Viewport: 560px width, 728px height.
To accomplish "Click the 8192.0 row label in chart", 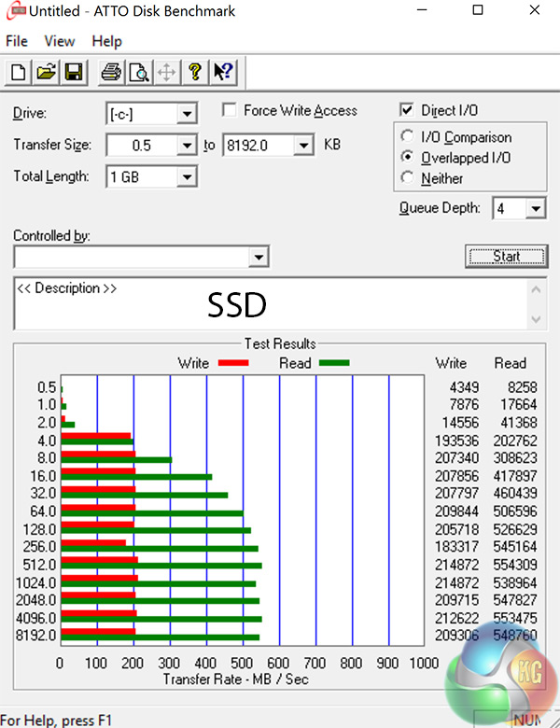I will (x=35, y=635).
